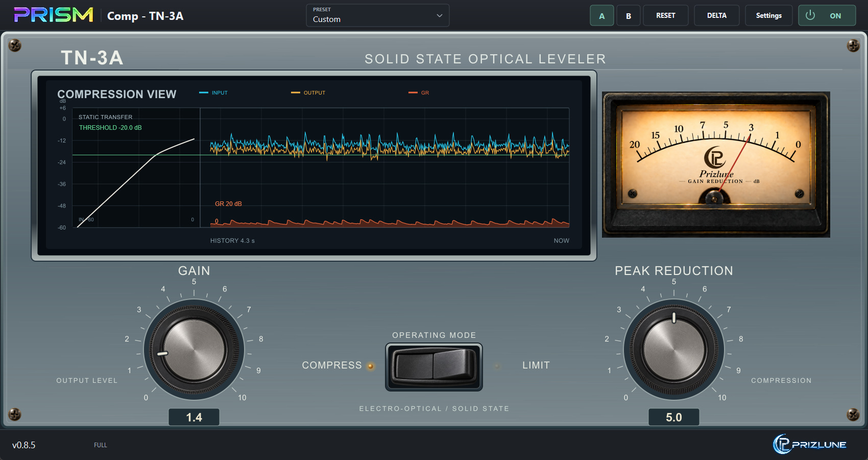Click the OUTPUT legend marker

click(x=296, y=93)
